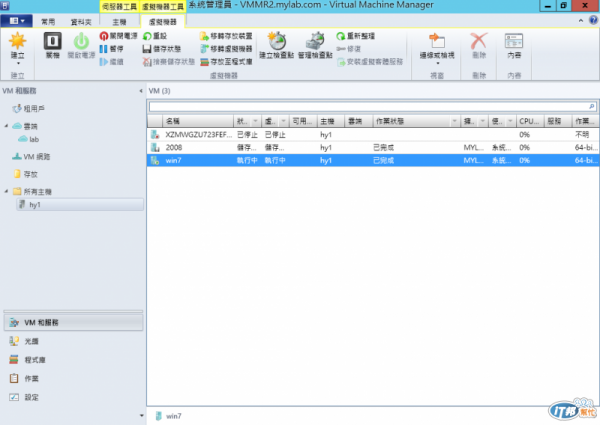Screen dimensions: 600x425
Task: Open the Jobs (作業) workspace
Action: (x=73, y=379)
